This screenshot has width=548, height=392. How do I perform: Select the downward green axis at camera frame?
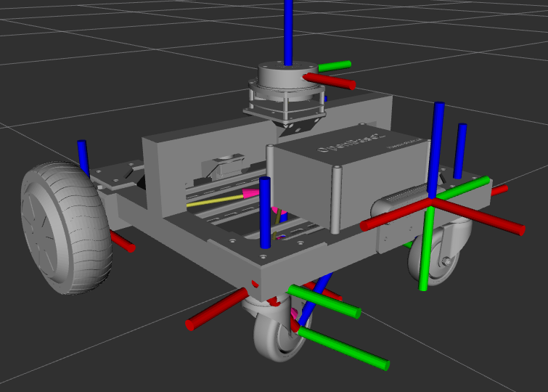tap(427, 249)
